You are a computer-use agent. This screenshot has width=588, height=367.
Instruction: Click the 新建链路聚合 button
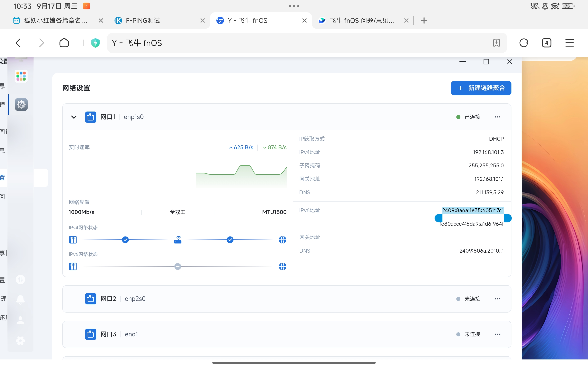point(481,88)
